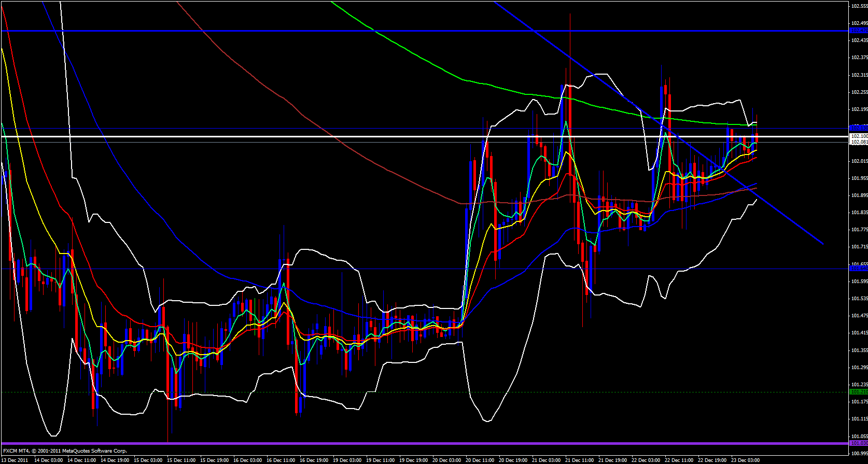Click the blue 102.470 price level tag
Viewport: 868px width, 464px height.
pos(859,31)
